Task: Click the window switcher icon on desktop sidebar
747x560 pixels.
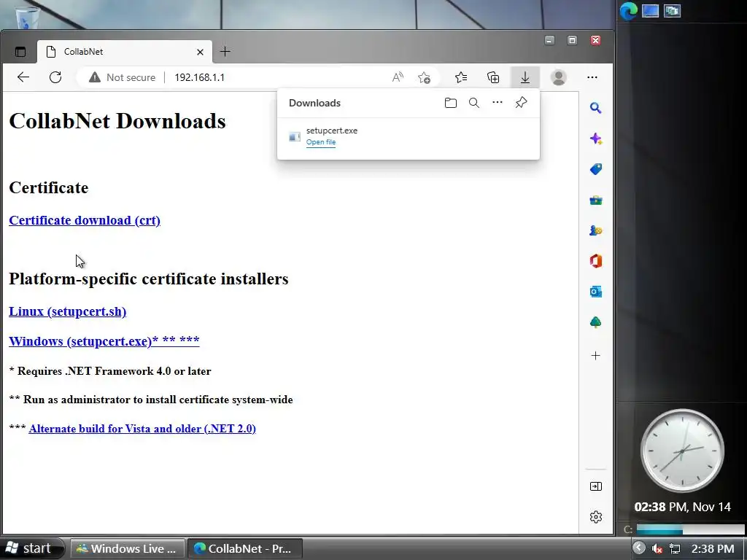Action: coord(672,10)
